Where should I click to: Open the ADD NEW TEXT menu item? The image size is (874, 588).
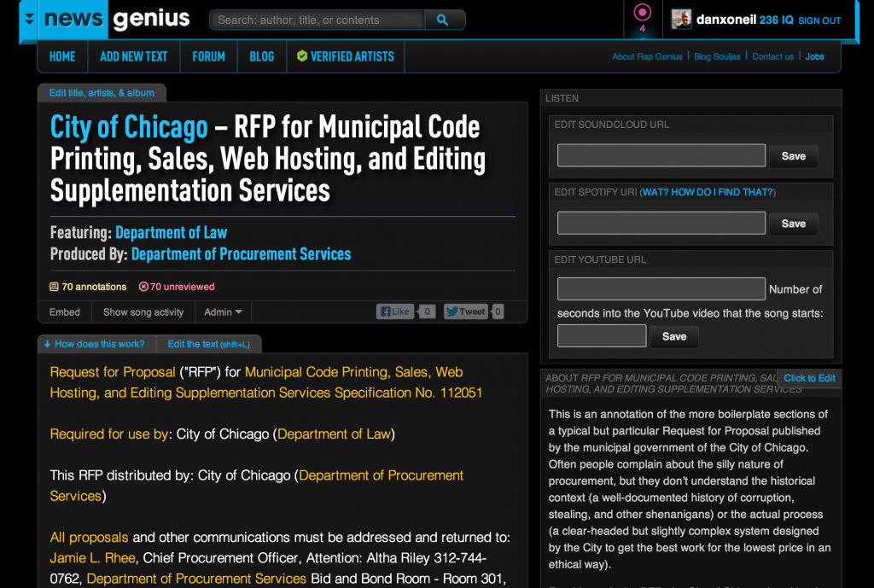pos(134,56)
